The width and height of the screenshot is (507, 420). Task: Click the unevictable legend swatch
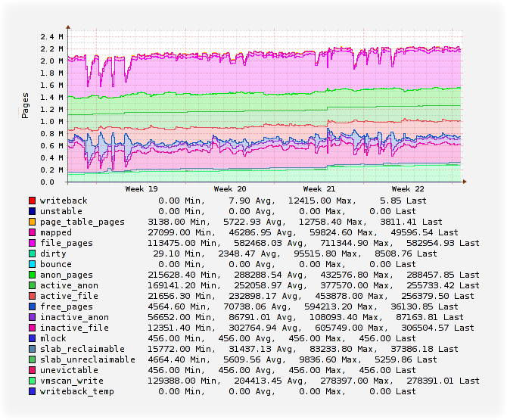tap(32, 370)
